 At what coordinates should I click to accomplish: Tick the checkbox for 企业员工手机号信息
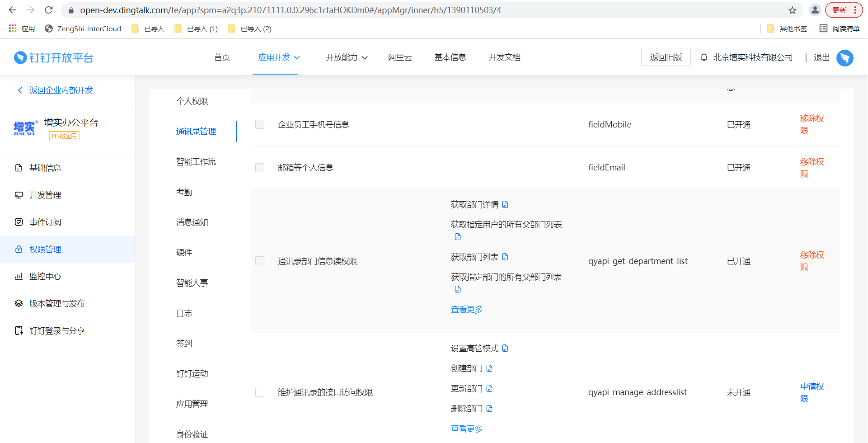point(260,124)
